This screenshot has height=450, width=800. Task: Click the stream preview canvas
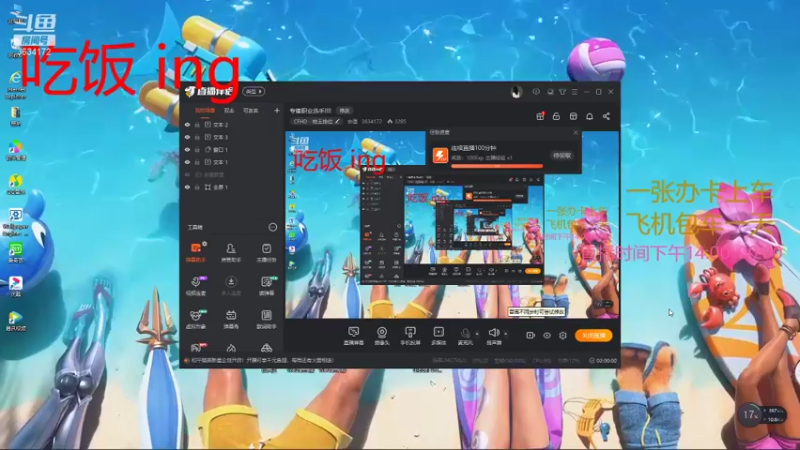click(x=452, y=224)
